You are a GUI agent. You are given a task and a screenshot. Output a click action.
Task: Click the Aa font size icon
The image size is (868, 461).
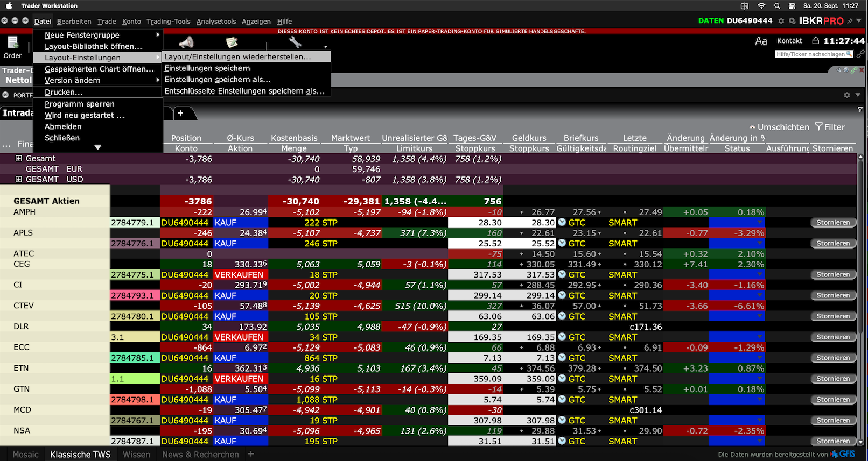click(x=761, y=41)
